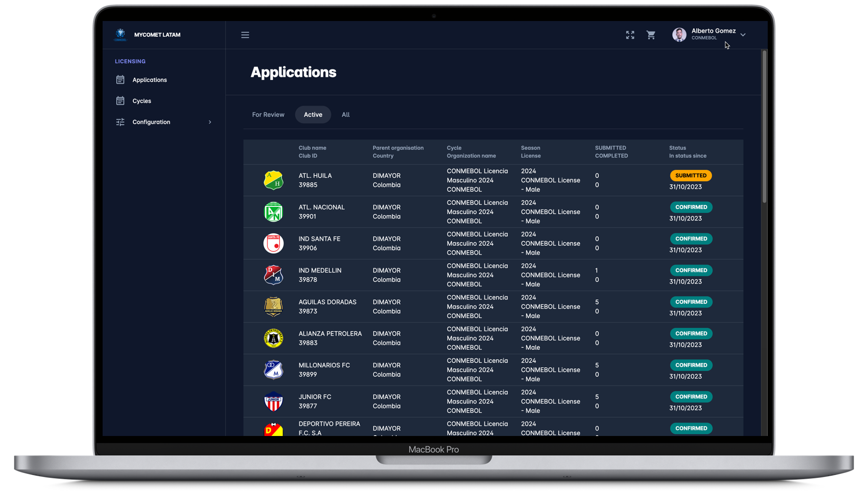
Task: Open the Alberto Gomez user dropdown arrow
Action: tap(743, 35)
